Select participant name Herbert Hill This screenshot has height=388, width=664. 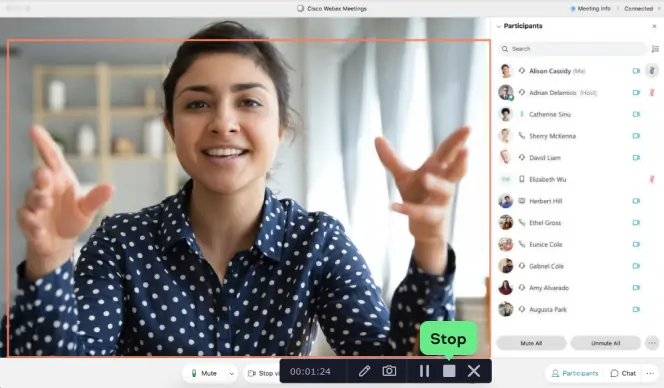click(x=545, y=201)
